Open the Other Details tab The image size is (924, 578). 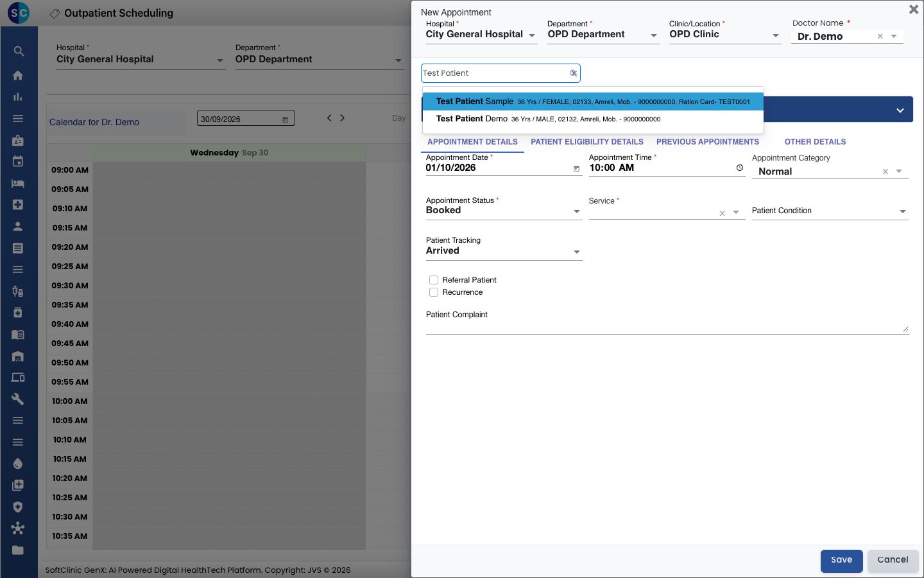coord(816,142)
